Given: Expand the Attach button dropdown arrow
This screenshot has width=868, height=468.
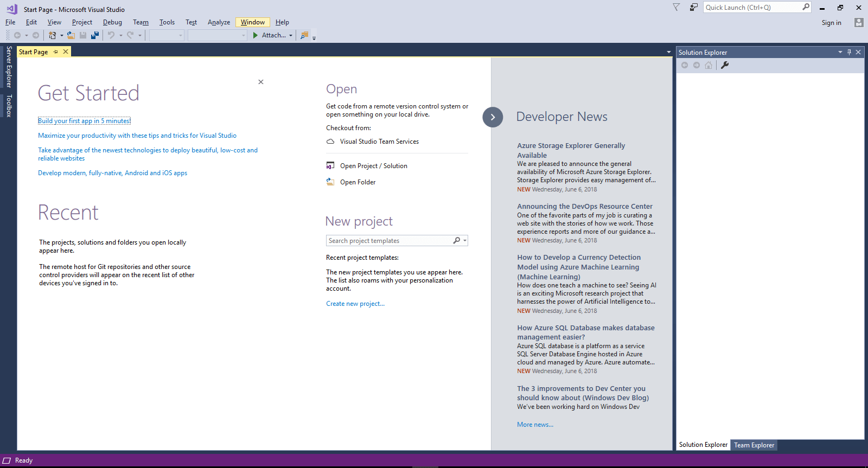Looking at the screenshot, I should point(291,35).
